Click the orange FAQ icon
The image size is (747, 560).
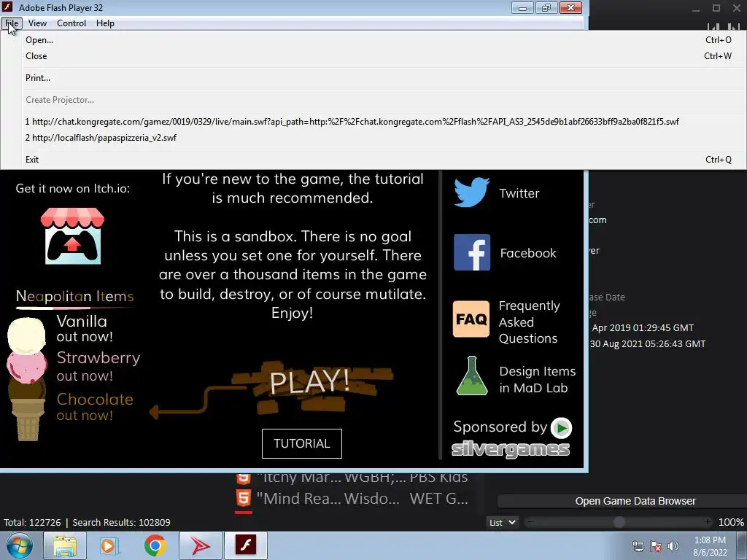(471, 319)
